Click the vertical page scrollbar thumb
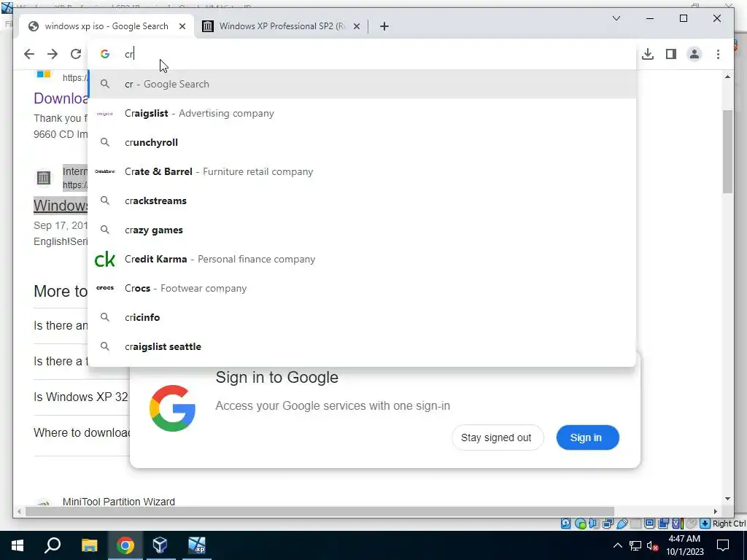 pyautogui.click(x=727, y=152)
